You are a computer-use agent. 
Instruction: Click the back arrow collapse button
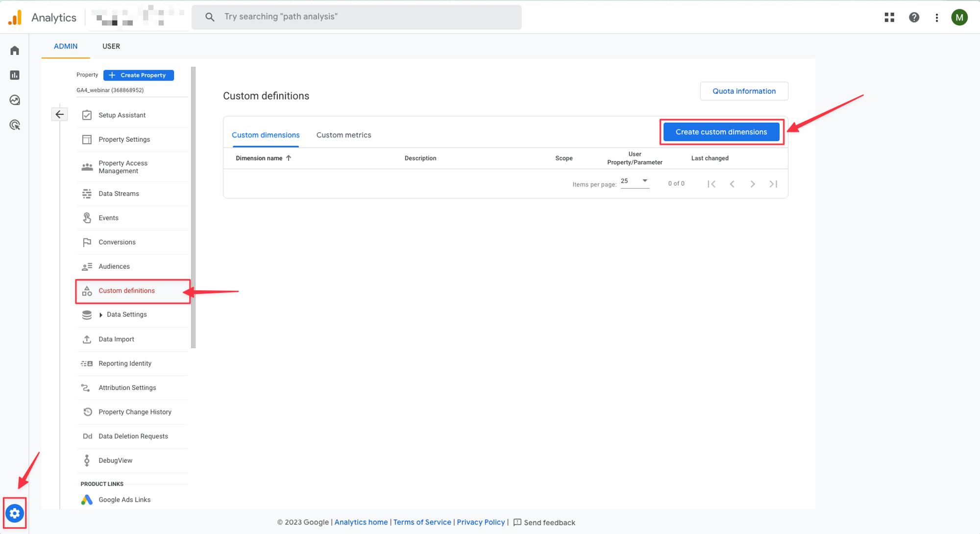[59, 114]
